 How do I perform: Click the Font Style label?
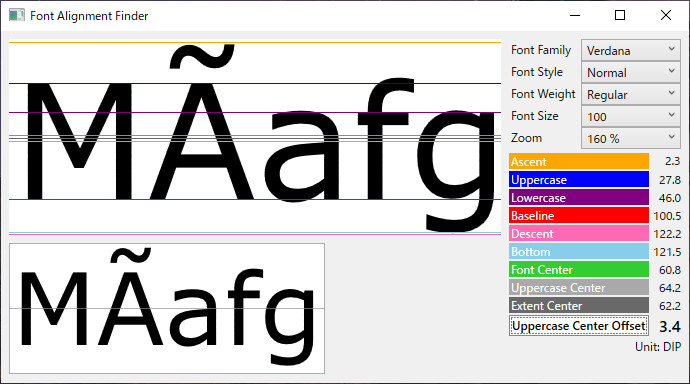pos(537,72)
